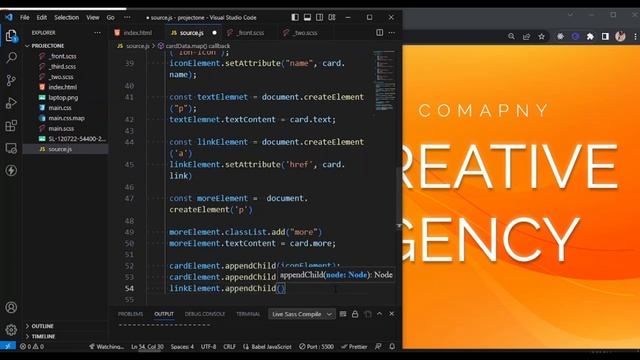Select source.js in file explorer

60,149
